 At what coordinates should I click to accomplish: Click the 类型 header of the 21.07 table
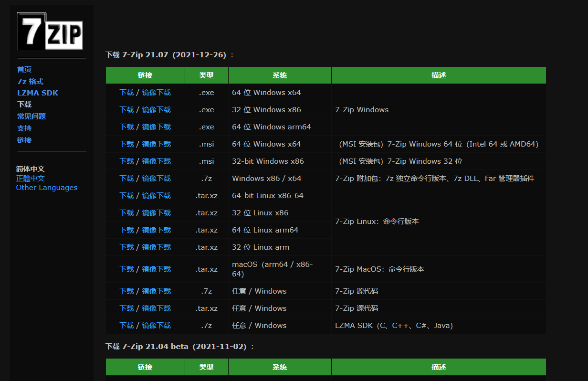click(x=207, y=75)
